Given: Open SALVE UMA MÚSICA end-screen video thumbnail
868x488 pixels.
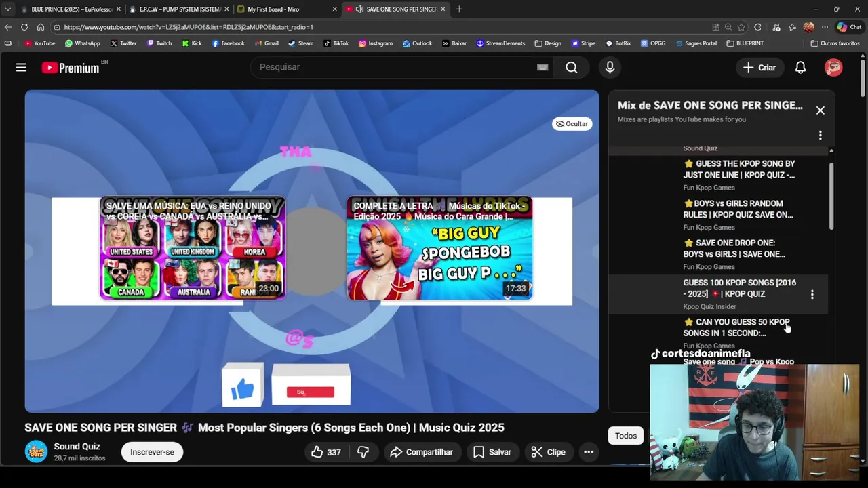Looking at the screenshot, I should pos(193,249).
